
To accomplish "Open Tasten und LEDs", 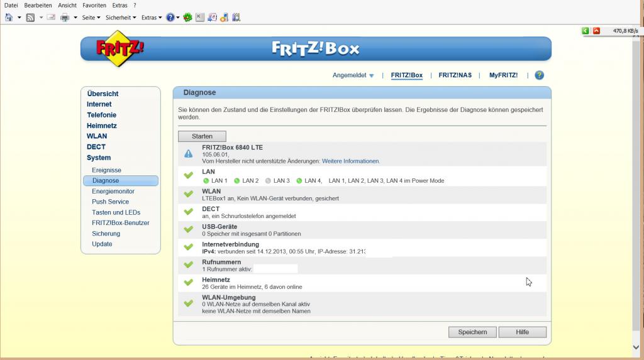I will point(116,212).
